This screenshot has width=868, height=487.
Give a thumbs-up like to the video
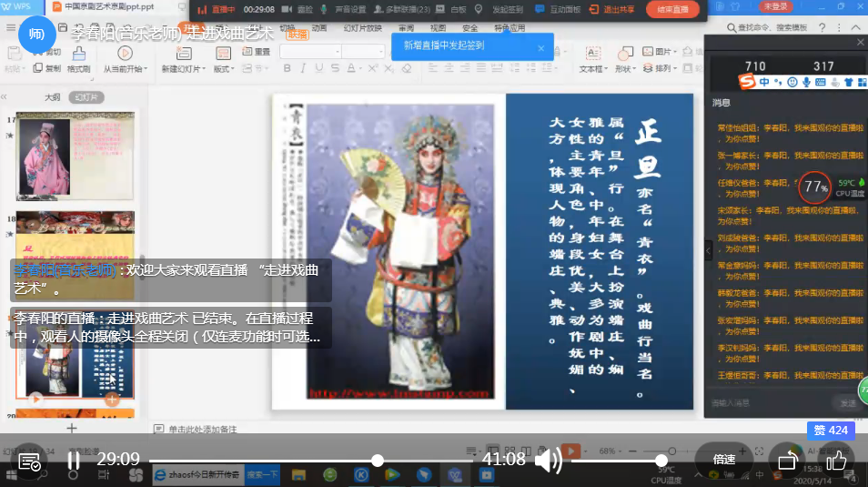point(836,460)
